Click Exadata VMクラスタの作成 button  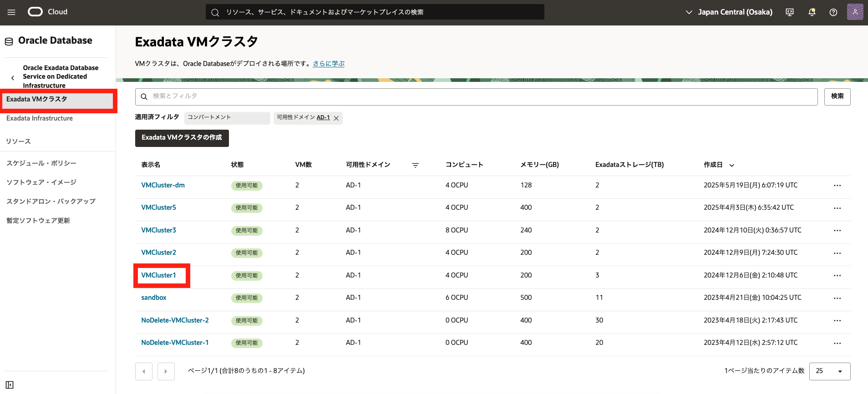182,138
